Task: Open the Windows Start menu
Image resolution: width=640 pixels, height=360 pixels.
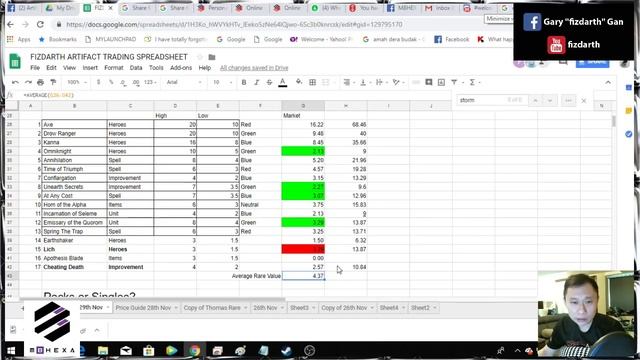Action: pos(11,351)
